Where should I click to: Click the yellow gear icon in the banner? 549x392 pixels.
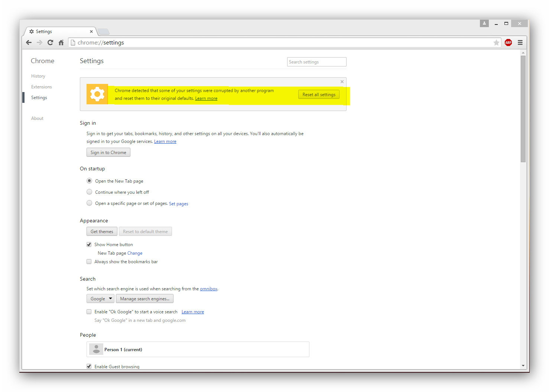97,94
